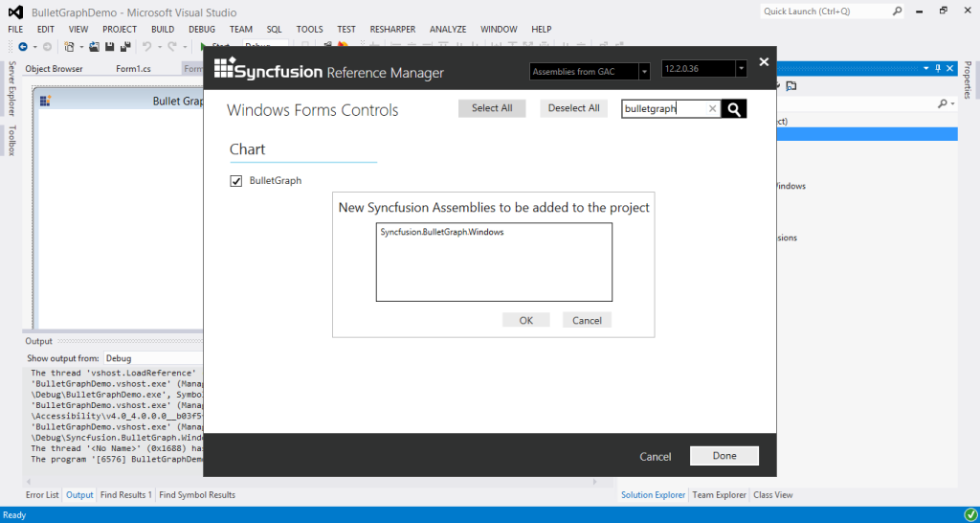Open the TOOLS menu
Screen dimensions: 980x523
309,30
